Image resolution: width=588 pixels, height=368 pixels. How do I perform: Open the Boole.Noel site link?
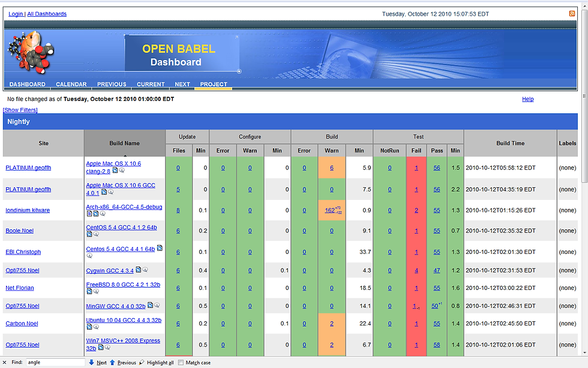pyautogui.click(x=19, y=231)
